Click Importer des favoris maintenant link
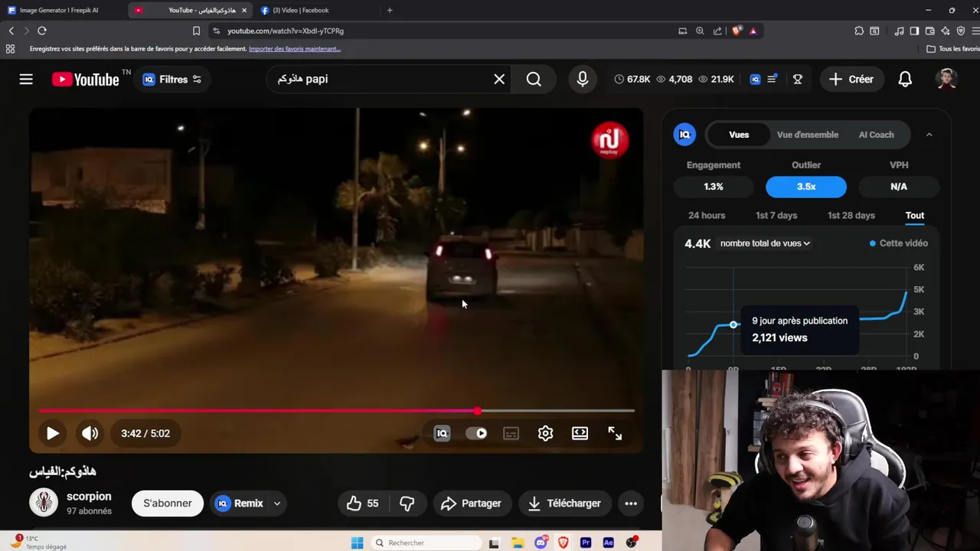The width and height of the screenshot is (980, 551). pos(295,49)
